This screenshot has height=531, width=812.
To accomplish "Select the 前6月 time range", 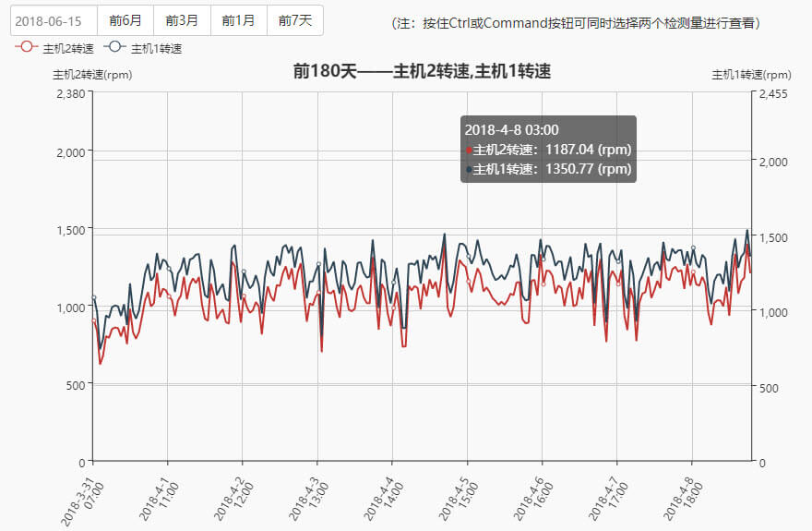I will (125, 20).
